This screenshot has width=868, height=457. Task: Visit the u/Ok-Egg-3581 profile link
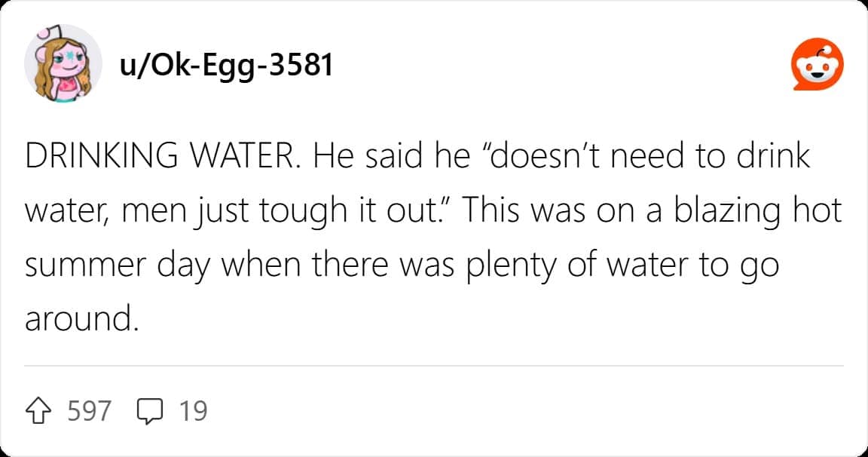226,66
